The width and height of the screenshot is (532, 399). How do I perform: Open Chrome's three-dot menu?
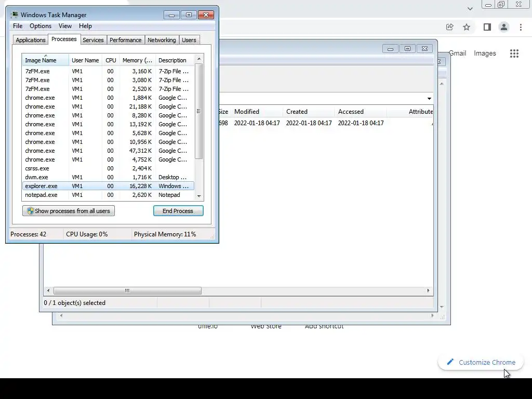coord(521,27)
